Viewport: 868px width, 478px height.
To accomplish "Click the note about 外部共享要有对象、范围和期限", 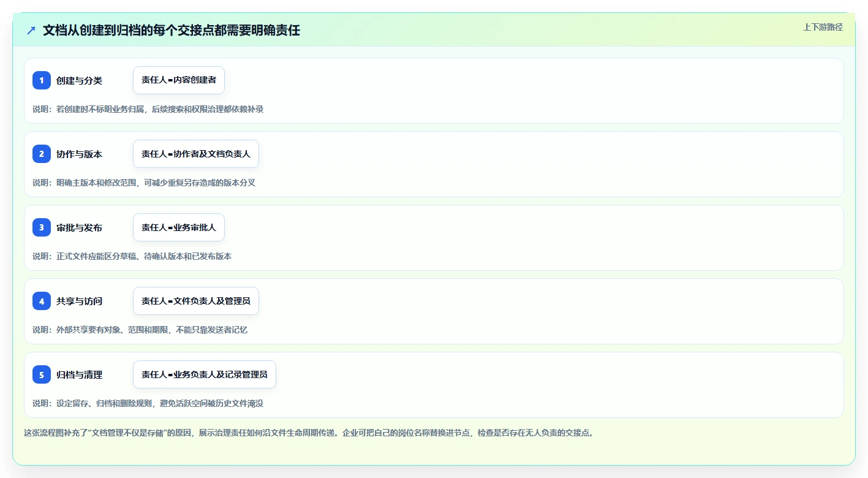I will (x=140, y=330).
